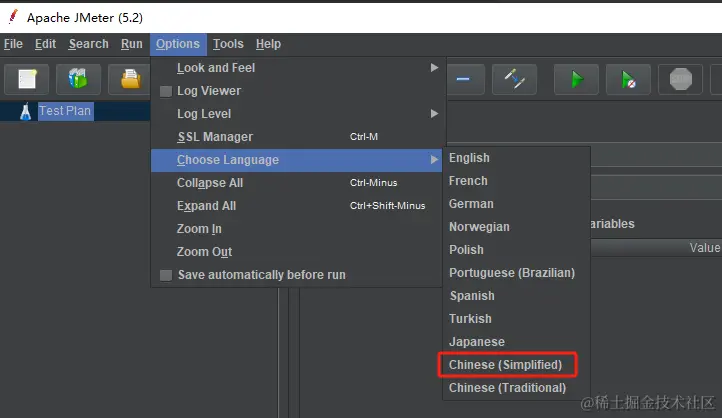
Task: Select Zoom Out menu entry
Action: [x=297, y=252]
